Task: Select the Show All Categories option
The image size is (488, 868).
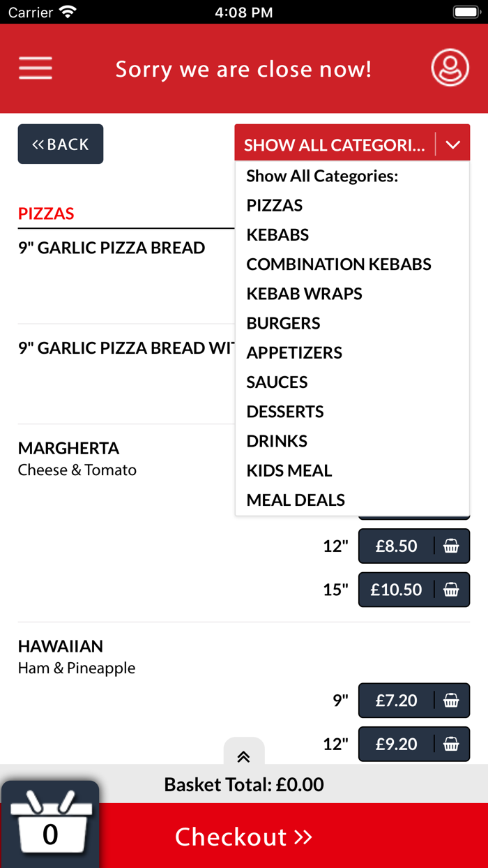Action: [322, 176]
